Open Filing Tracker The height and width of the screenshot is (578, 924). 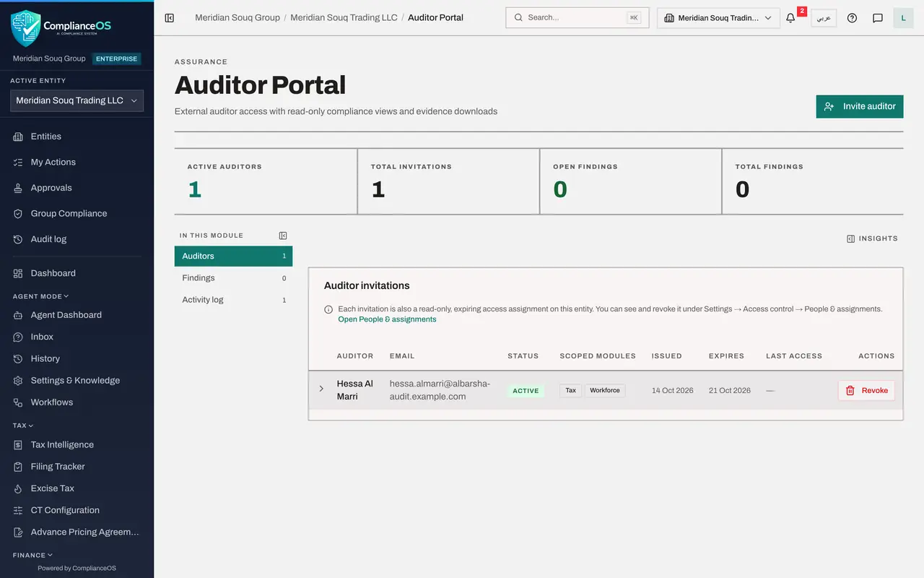[x=77, y=466]
